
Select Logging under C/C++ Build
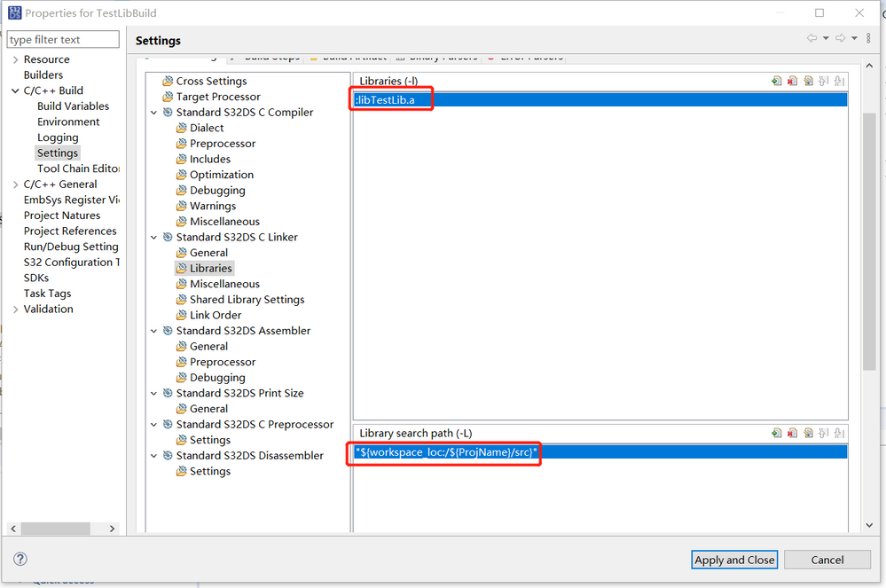coord(58,137)
